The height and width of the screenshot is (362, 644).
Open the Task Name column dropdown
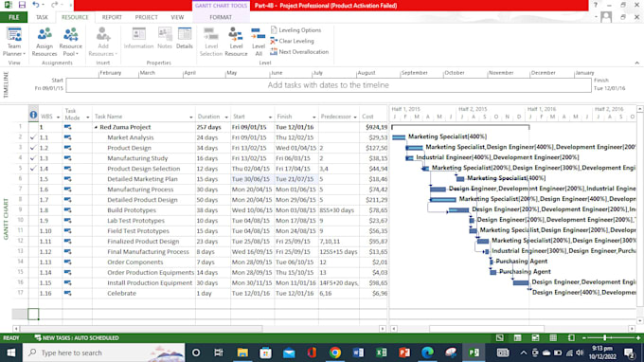(191, 118)
